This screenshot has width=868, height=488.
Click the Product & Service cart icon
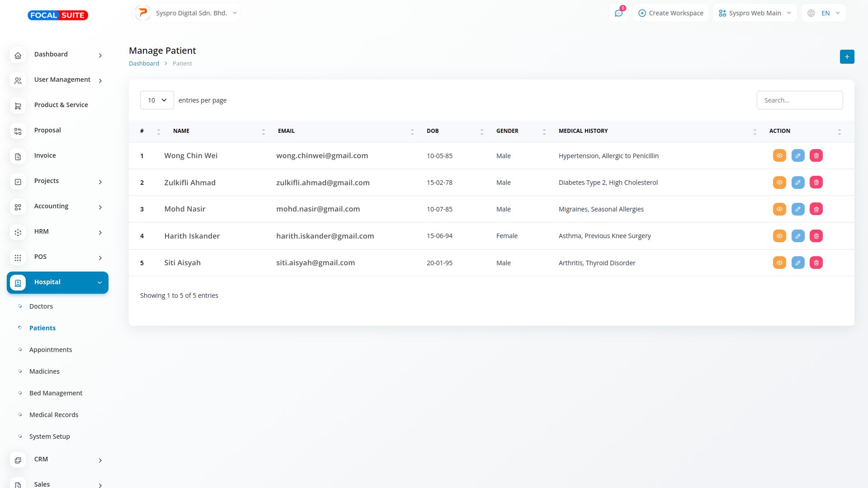[18, 106]
